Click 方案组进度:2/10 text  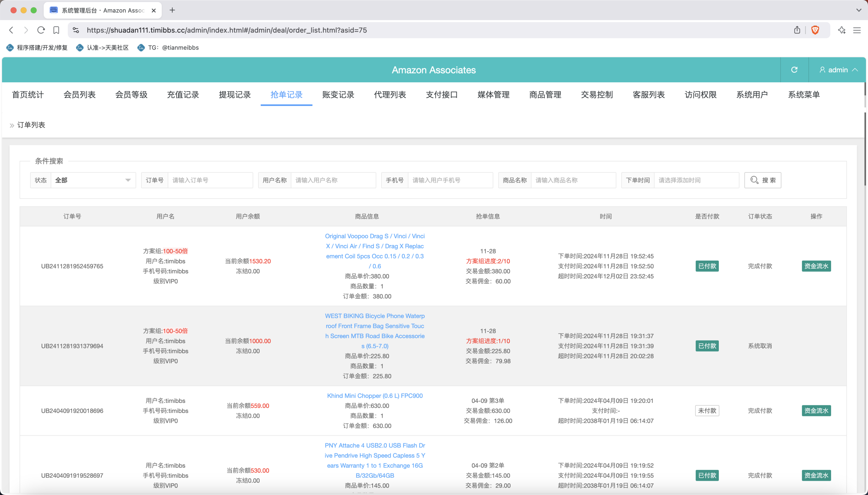(x=488, y=261)
